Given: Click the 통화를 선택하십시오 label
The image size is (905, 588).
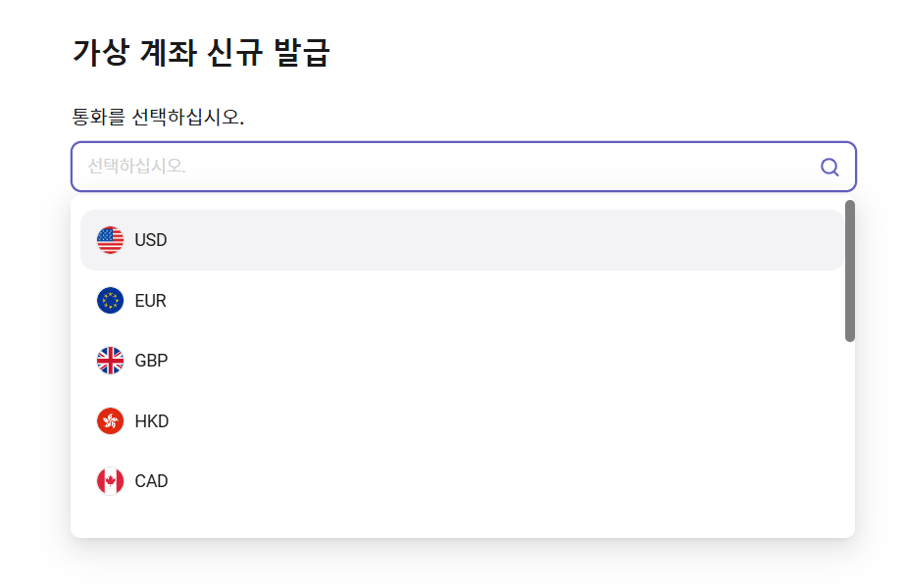Looking at the screenshot, I should [x=158, y=118].
